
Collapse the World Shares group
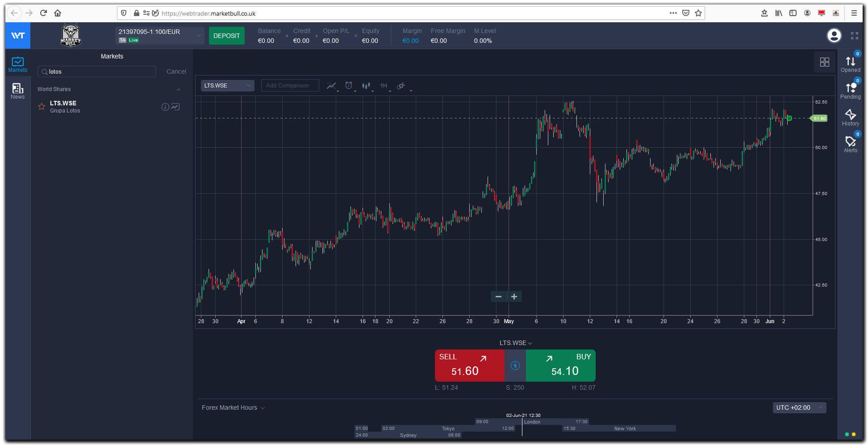pyautogui.click(x=179, y=89)
